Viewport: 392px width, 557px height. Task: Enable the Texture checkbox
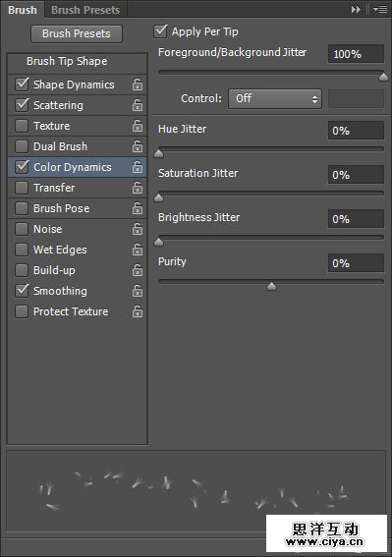tap(22, 126)
